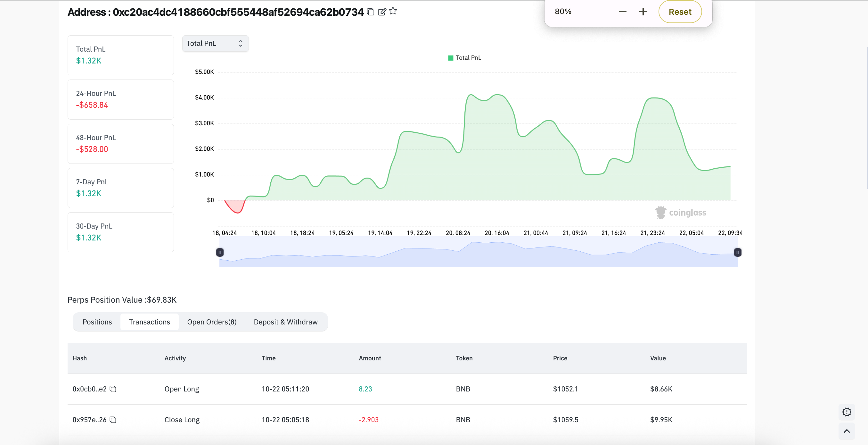Star this address as favorite
Screen dimensions: 868x445
pos(393,11)
